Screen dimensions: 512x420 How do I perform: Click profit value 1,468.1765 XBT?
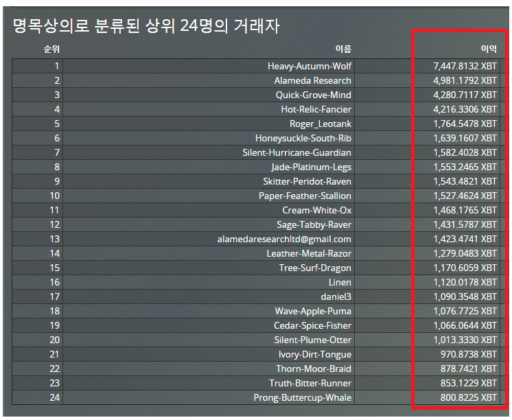click(465, 210)
